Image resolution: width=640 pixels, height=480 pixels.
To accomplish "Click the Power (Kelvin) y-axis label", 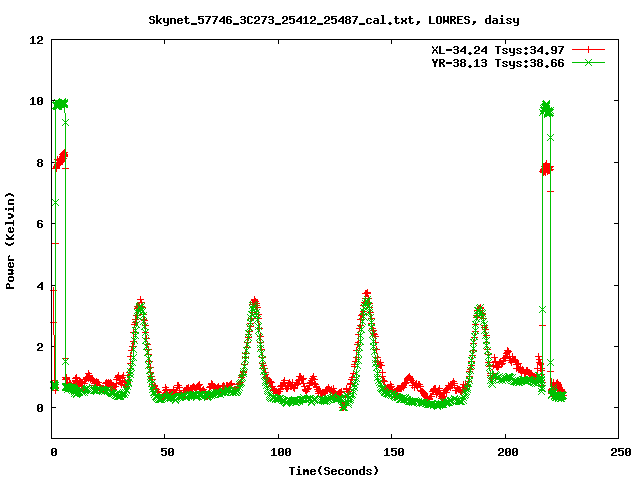I will pyautogui.click(x=10, y=241).
